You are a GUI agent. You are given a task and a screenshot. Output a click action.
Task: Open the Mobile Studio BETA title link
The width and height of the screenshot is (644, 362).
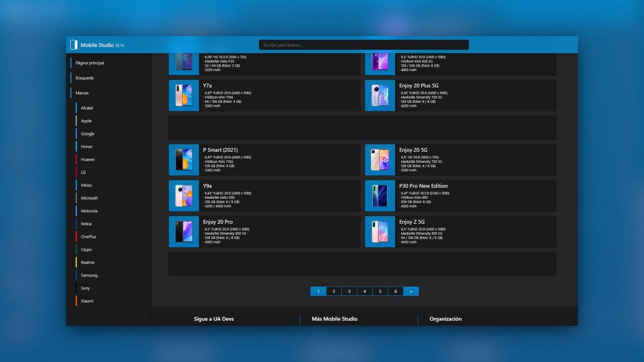(x=103, y=45)
